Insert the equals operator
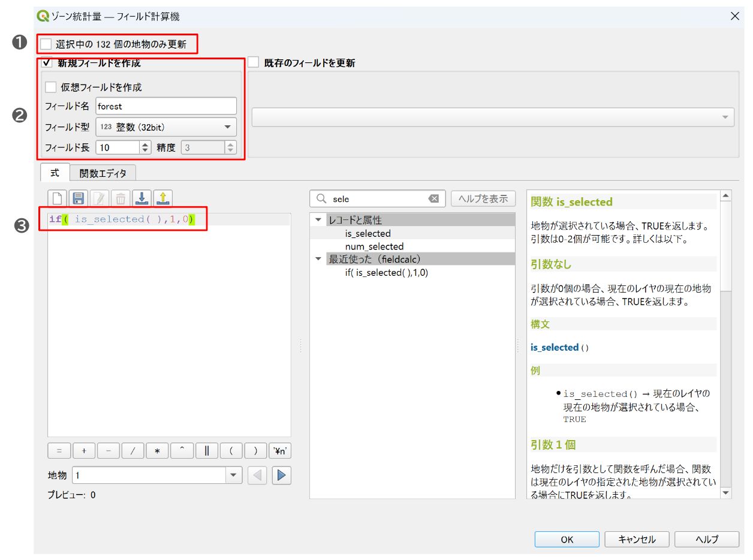 pyautogui.click(x=59, y=451)
